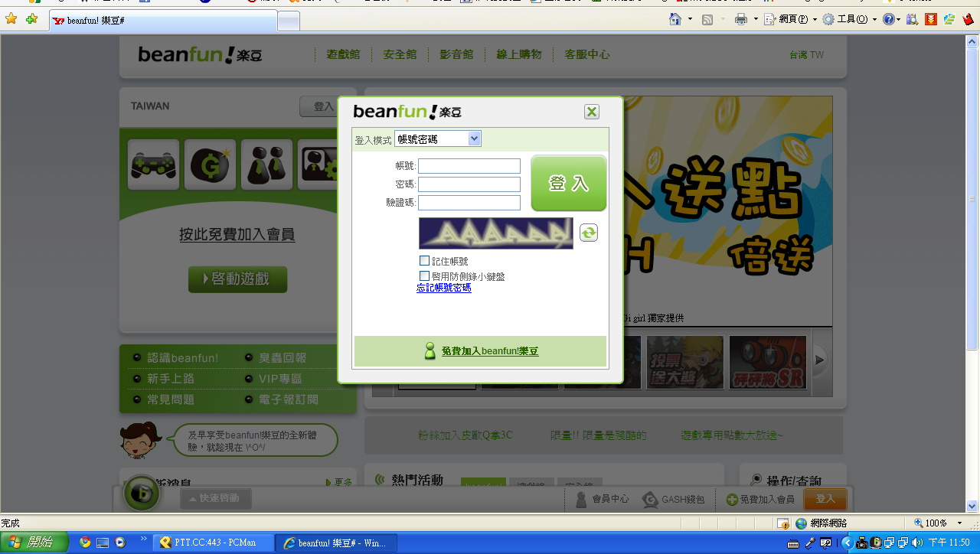Click the green leaf toolbar icon
980x554 pixels.
(x=949, y=19)
